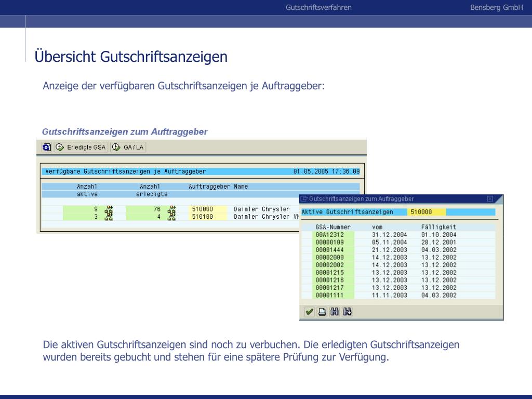This screenshot has width=532, height=399.
Task: Select GSA number 00001217
Action: [x=329, y=288]
